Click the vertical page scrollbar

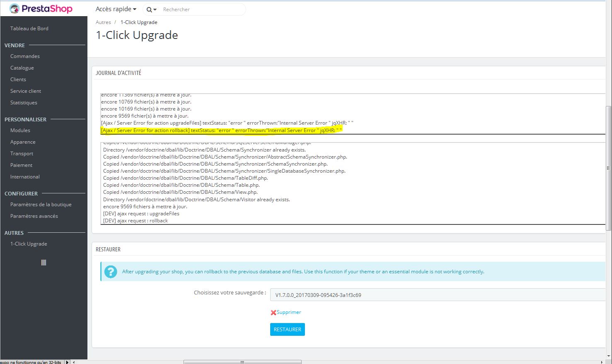(608, 168)
